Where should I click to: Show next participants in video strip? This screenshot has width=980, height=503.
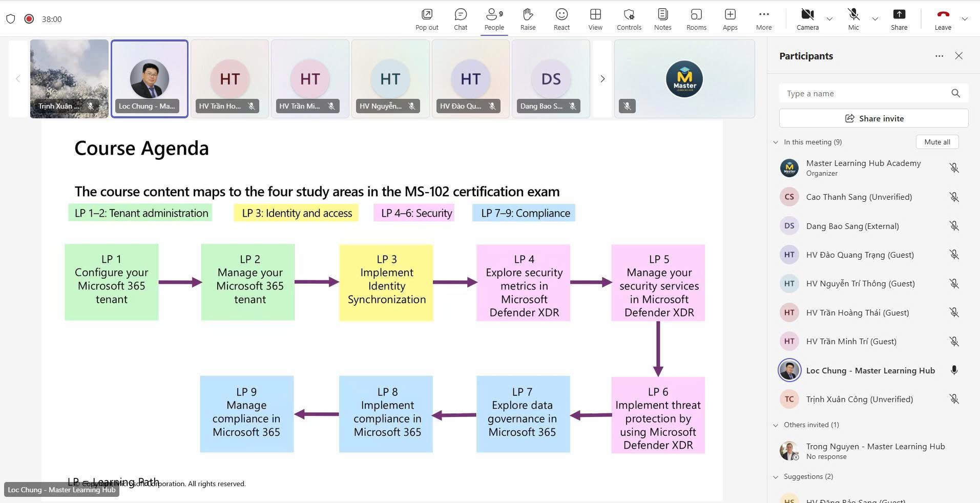tap(602, 79)
